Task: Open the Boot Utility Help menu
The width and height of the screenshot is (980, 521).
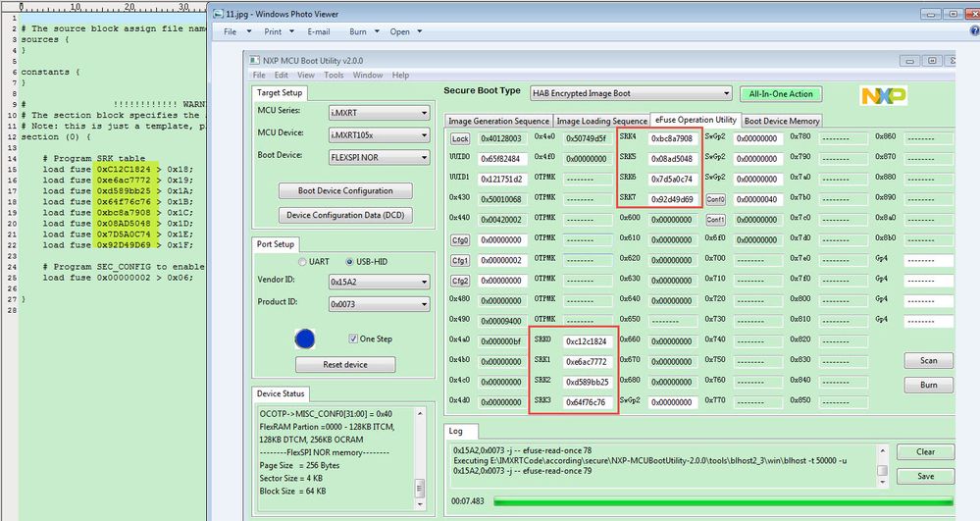Action: 400,75
